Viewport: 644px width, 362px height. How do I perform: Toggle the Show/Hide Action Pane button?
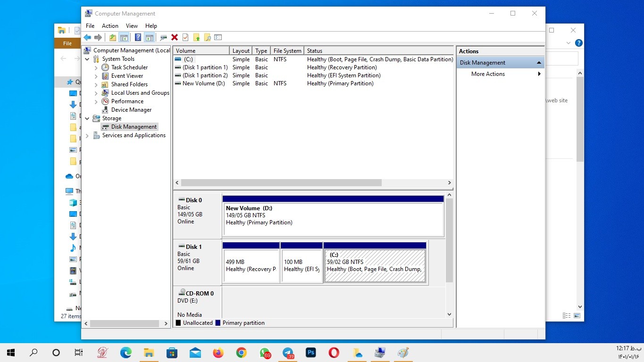pos(149,38)
